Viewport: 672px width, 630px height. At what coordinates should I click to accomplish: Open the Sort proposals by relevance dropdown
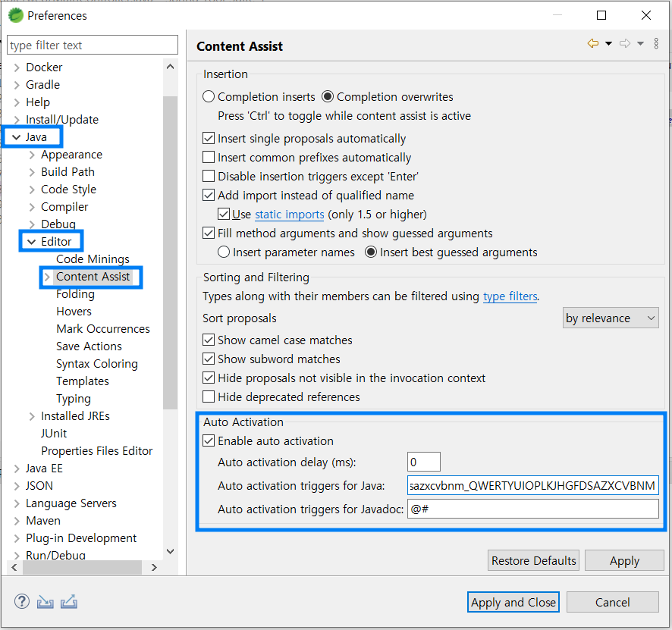611,318
